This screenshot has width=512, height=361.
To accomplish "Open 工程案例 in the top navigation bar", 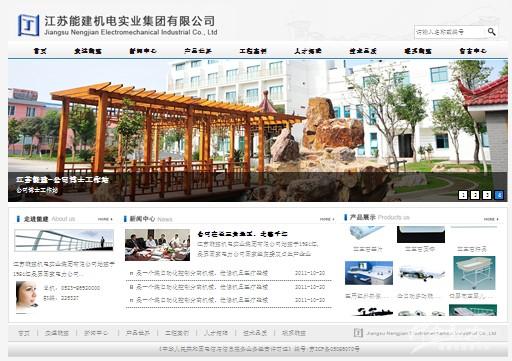I will pos(253,51).
